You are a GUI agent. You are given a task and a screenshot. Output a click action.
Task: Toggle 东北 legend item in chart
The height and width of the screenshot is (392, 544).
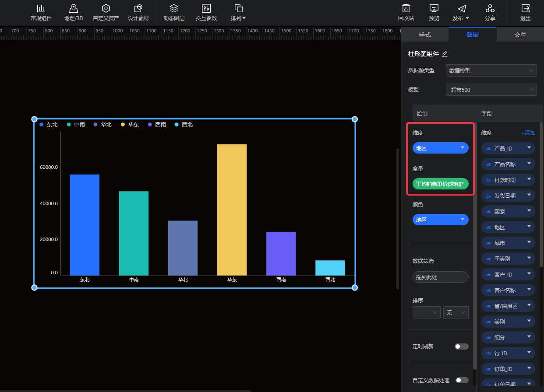click(x=48, y=125)
